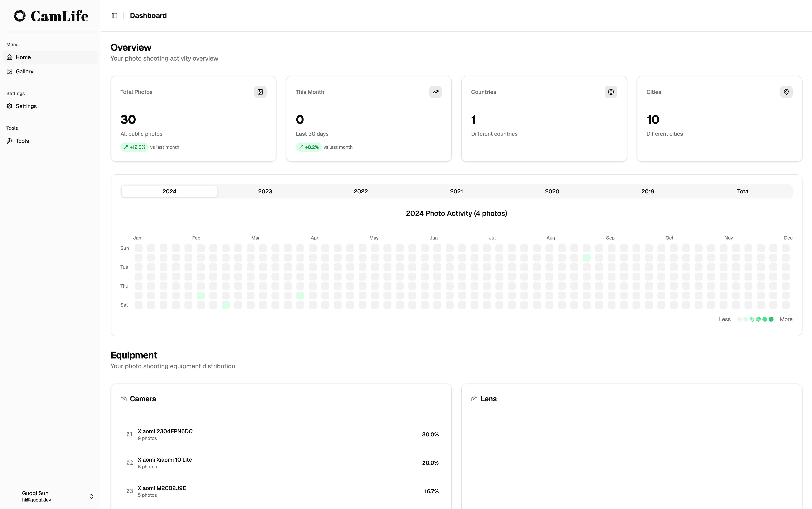Select the currently active 2024 tab
The width and height of the screenshot is (812, 509).
(x=169, y=191)
